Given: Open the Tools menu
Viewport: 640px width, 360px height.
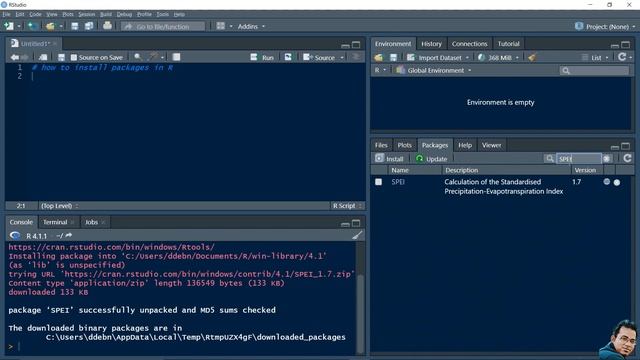Looking at the screenshot, I should coord(162,14).
